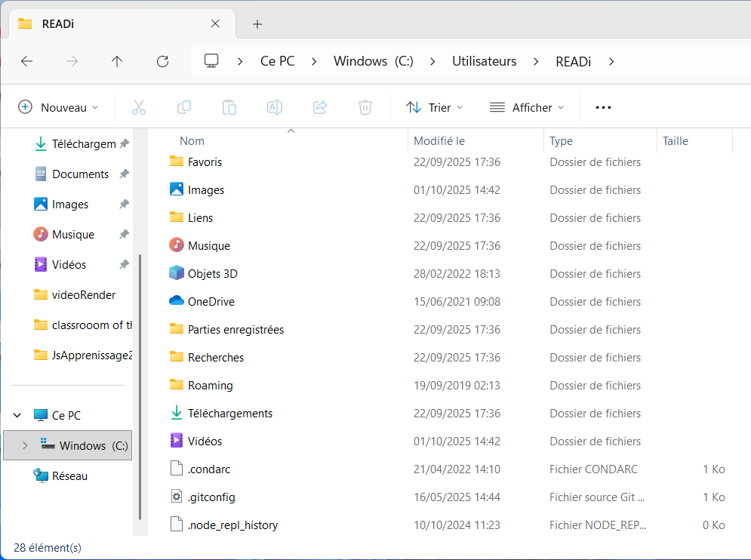This screenshot has height=560, width=751.
Task: Click the Delete trash can icon
Action: (x=365, y=107)
